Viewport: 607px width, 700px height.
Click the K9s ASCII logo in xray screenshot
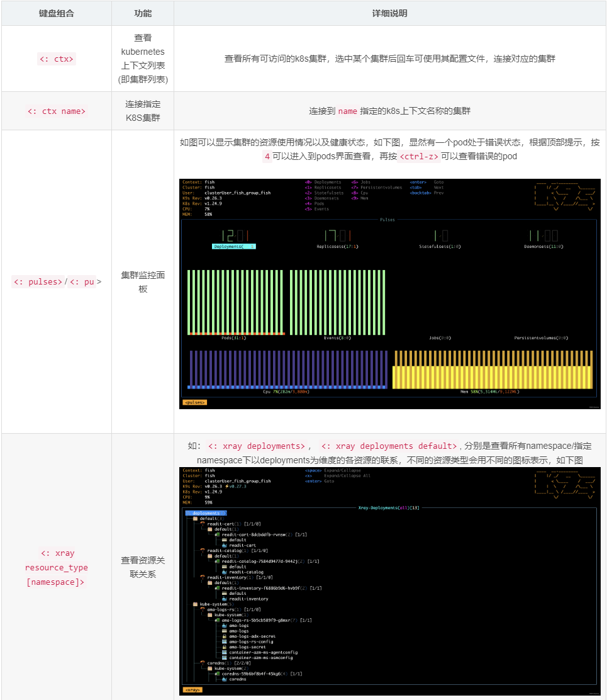pyautogui.click(x=565, y=484)
